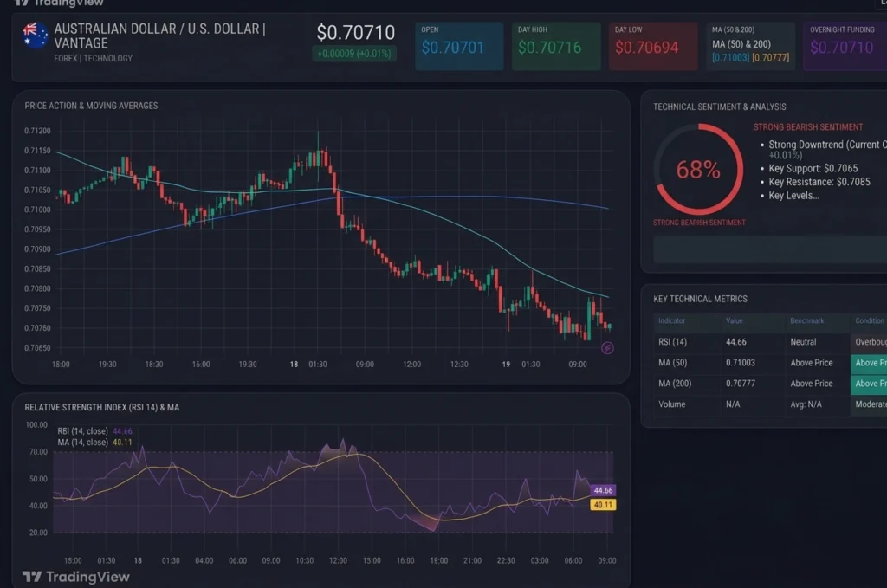Select the Key Support: $0.7065 bullet
This screenshot has width=887, height=588.
[x=813, y=169]
